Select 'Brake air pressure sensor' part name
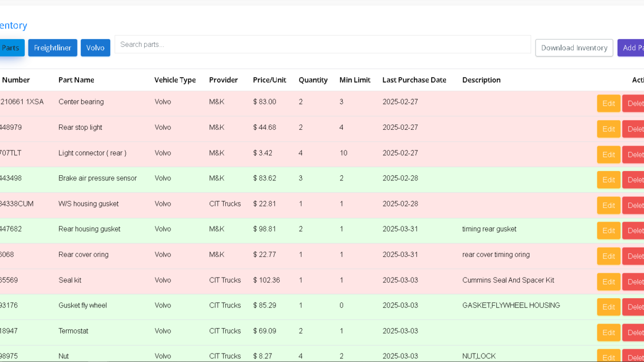 pyautogui.click(x=98, y=178)
